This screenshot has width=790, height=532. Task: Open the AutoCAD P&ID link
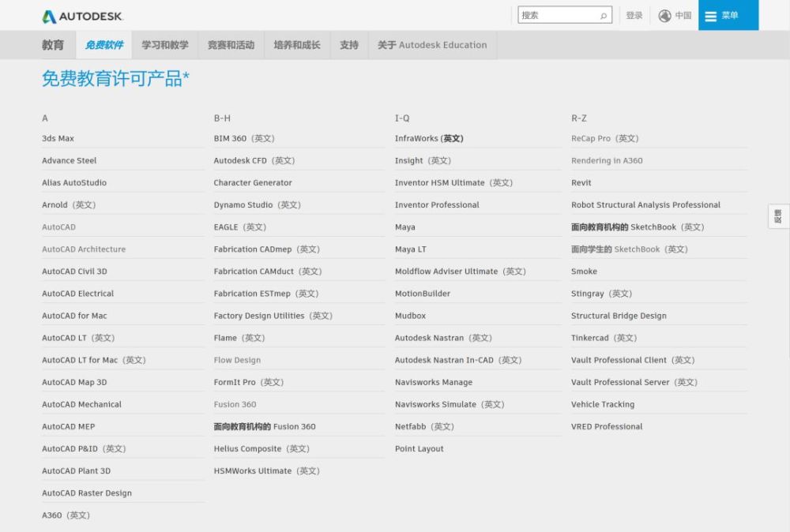(x=84, y=448)
